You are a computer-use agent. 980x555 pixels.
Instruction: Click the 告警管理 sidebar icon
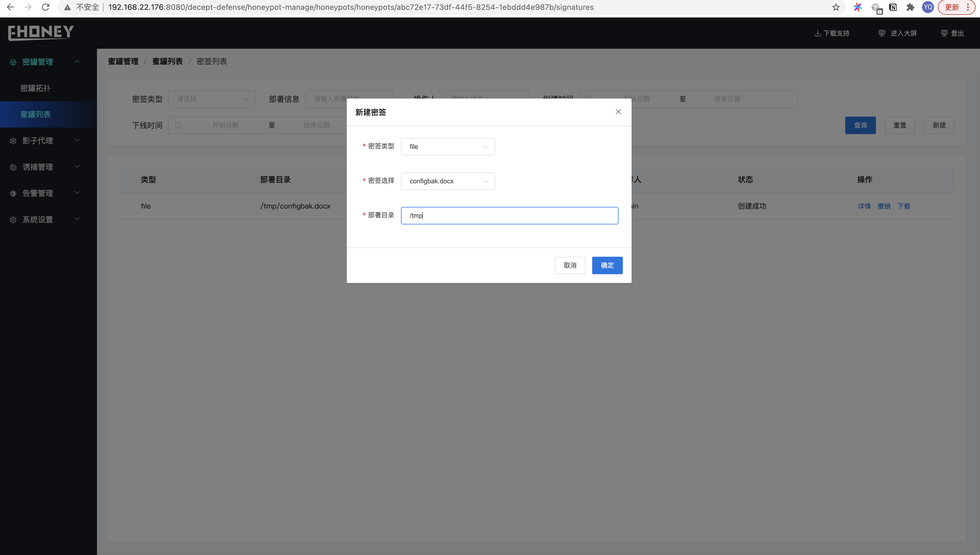coord(13,194)
